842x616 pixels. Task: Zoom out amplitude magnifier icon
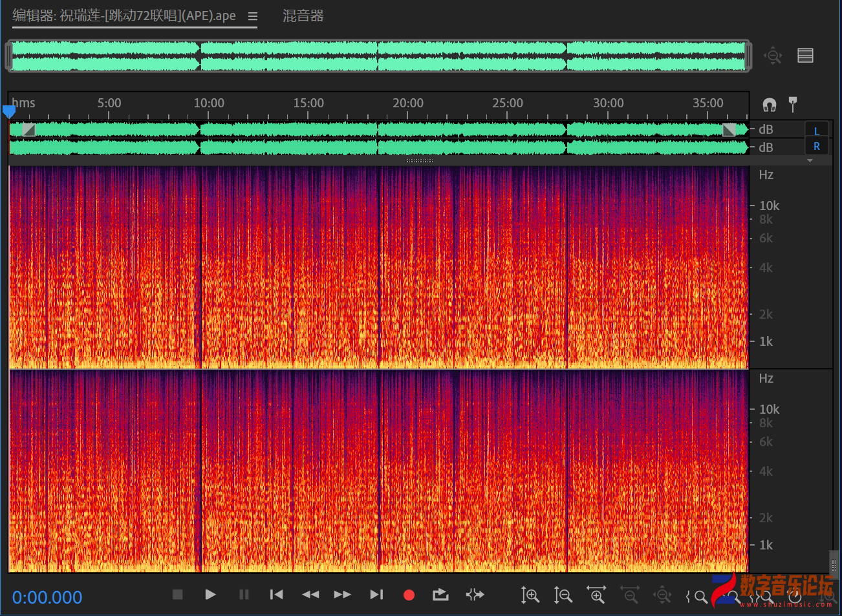point(563,595)
